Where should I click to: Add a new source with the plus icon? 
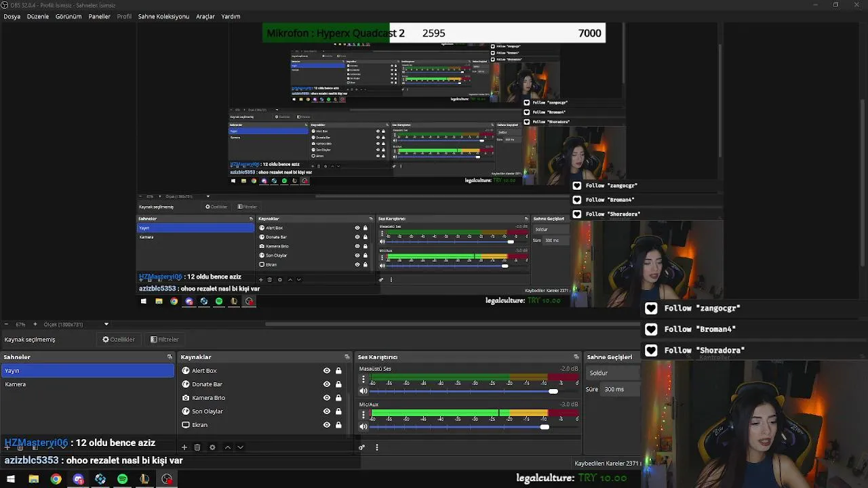pos(184,447)
